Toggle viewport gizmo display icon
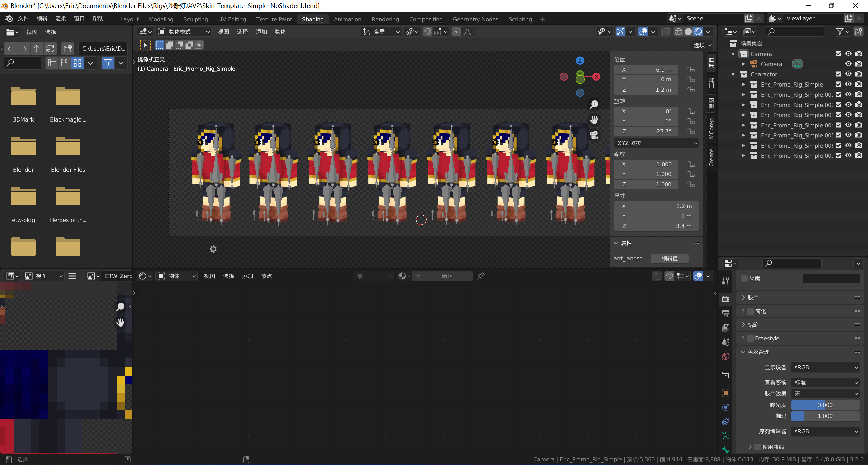868x465 pixels. tap(620, 32)
